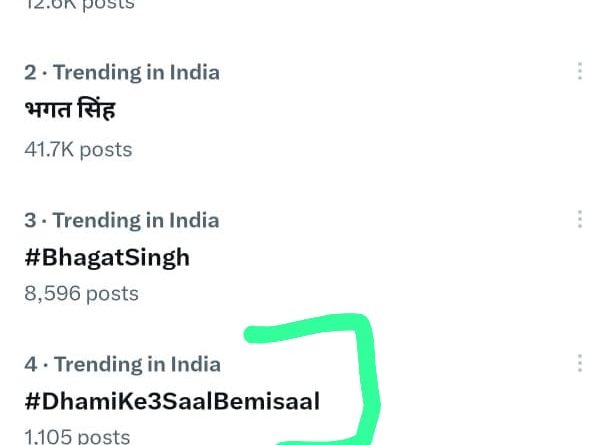
Task: Click the 41.7K posts count
Action: point(78,149)
